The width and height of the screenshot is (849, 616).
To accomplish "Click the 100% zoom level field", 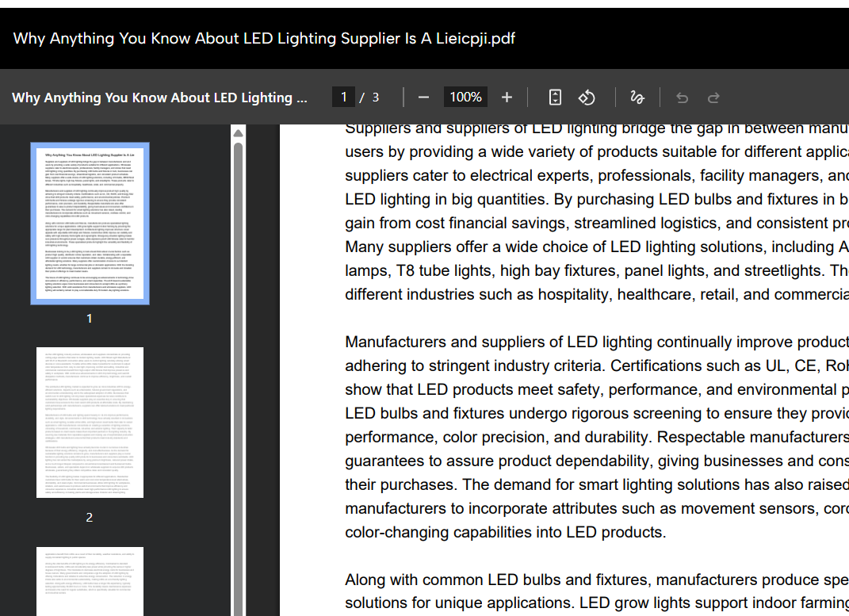I will (x=465, y=97).
